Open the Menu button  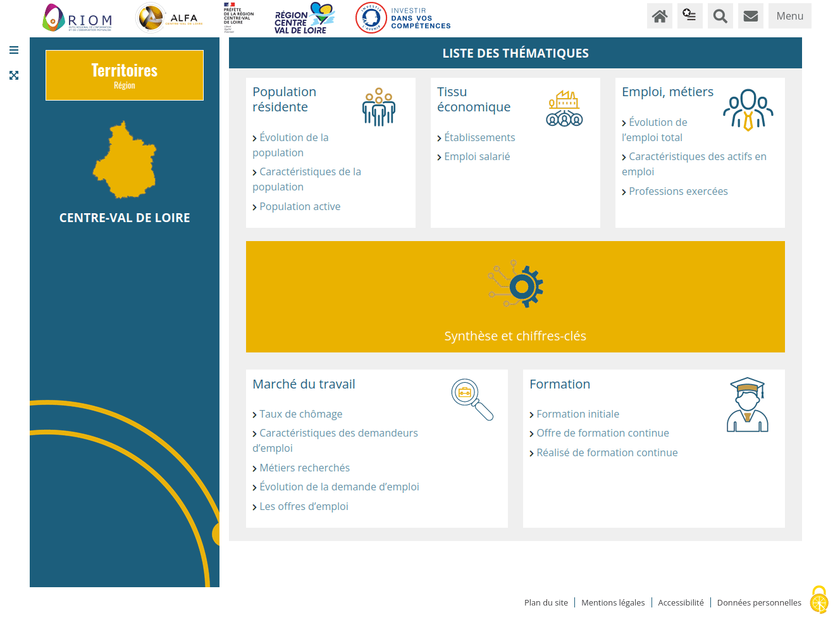click(x=789, y=16)
